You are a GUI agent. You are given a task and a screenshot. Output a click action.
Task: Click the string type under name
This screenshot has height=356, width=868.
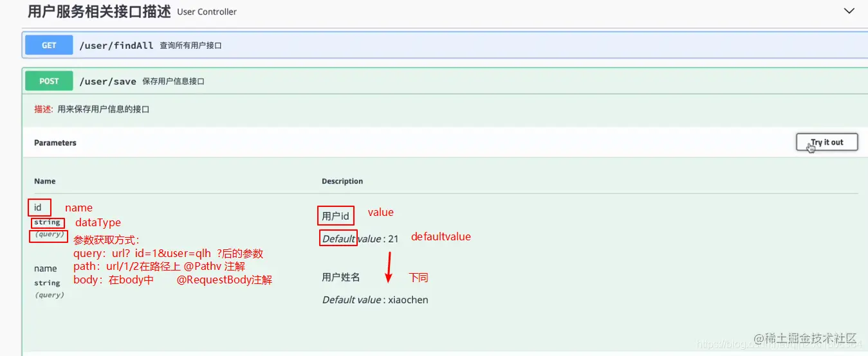coord(47,283)
